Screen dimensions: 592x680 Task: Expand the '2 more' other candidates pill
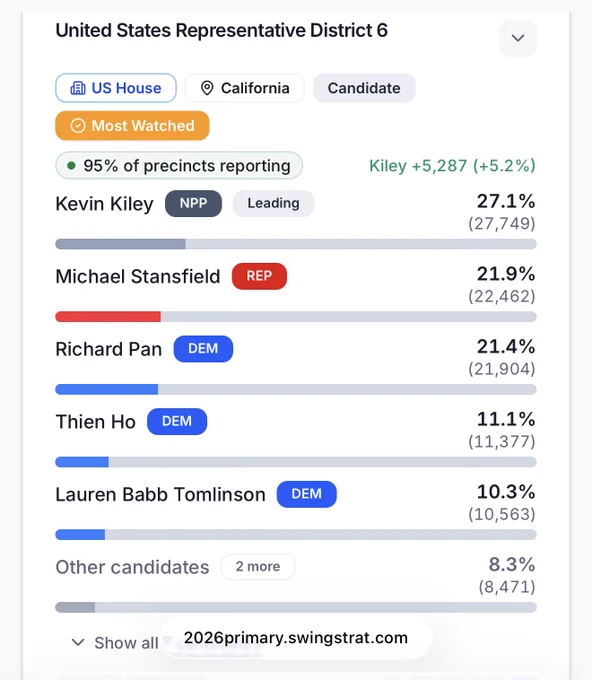[258, 566]
